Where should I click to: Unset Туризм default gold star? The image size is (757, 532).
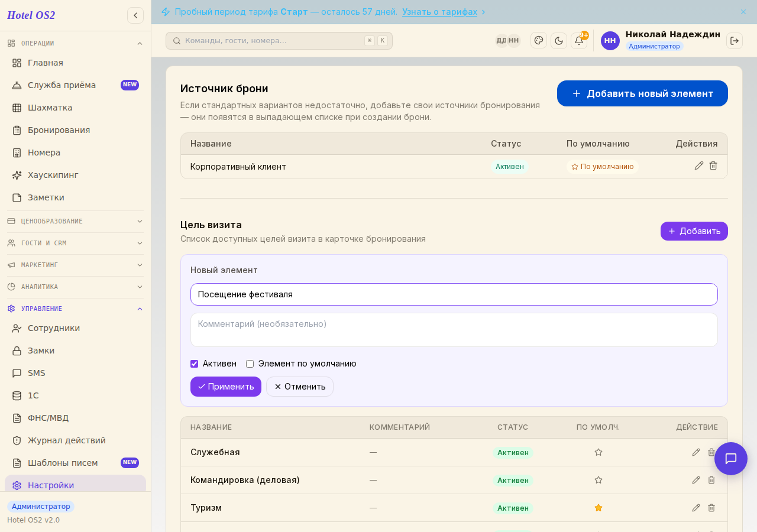point(599,508)
